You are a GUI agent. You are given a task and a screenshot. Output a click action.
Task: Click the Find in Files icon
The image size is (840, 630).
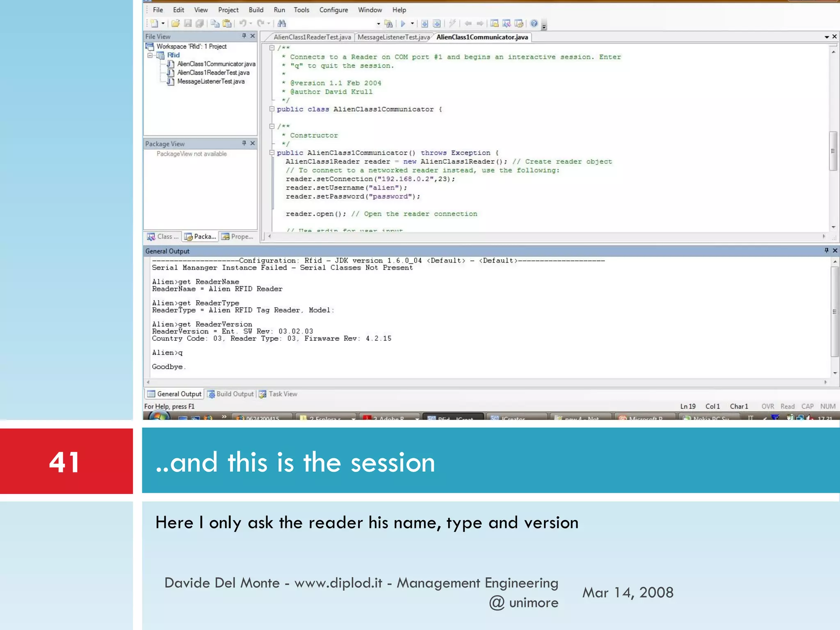[x=388, y=23]
